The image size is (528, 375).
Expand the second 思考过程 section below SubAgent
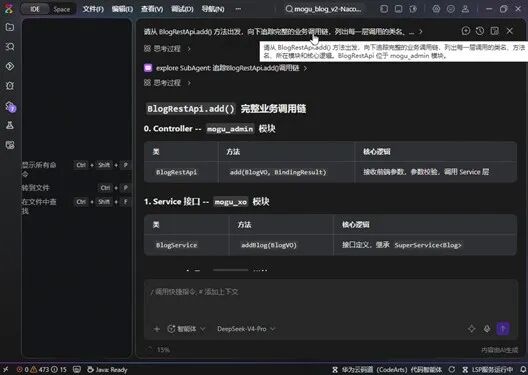167,82
